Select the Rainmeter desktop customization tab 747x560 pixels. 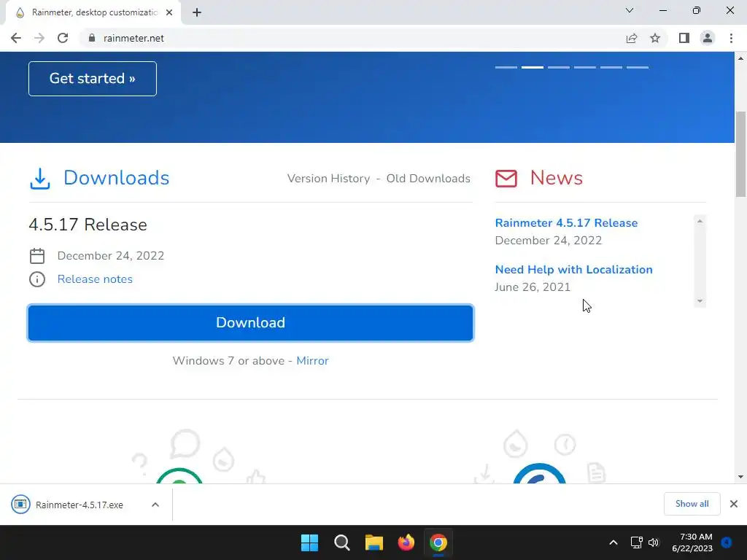tap(93, 12)
